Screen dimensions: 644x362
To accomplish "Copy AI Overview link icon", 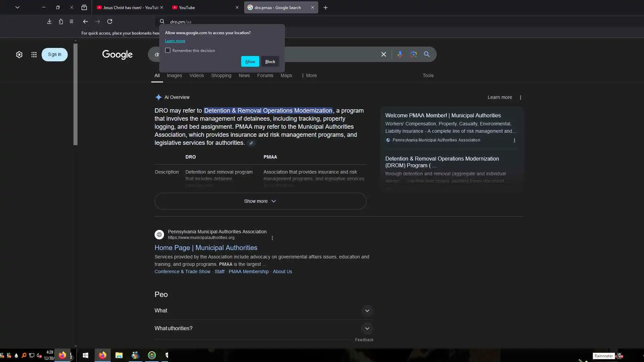I will tap(251, 143).
